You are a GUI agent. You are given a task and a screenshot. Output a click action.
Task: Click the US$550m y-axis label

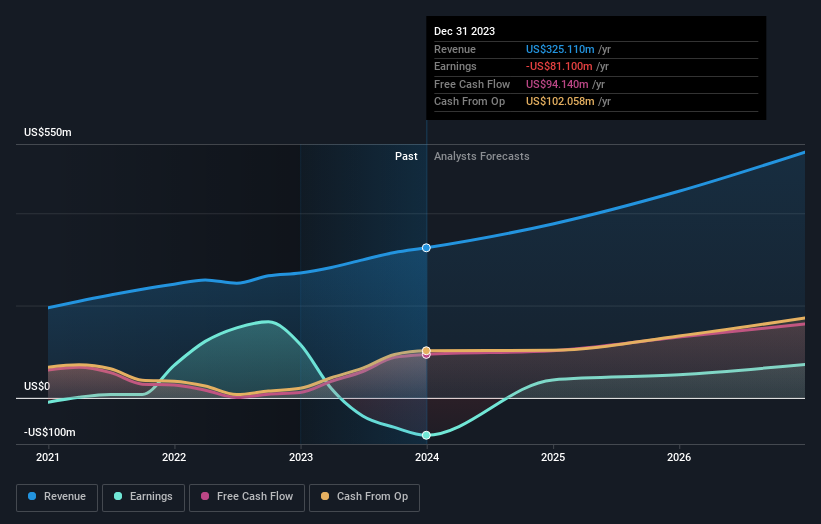tap(48, 132)
